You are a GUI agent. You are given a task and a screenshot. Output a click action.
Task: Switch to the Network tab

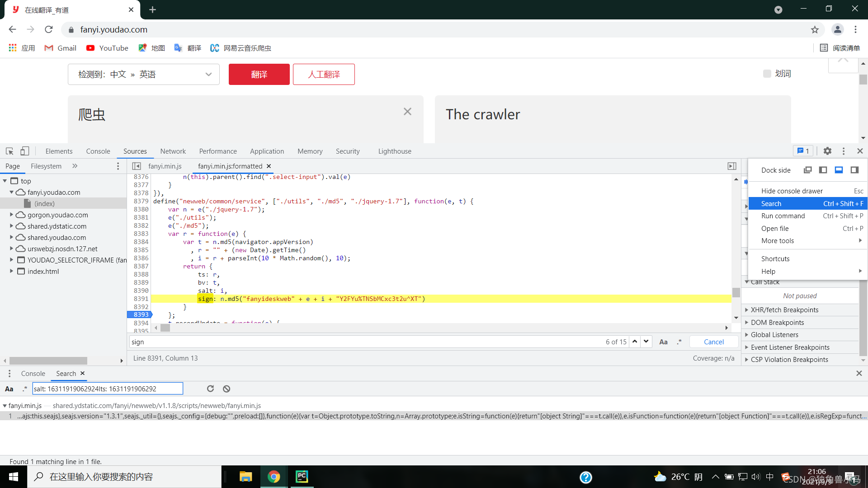173,151
